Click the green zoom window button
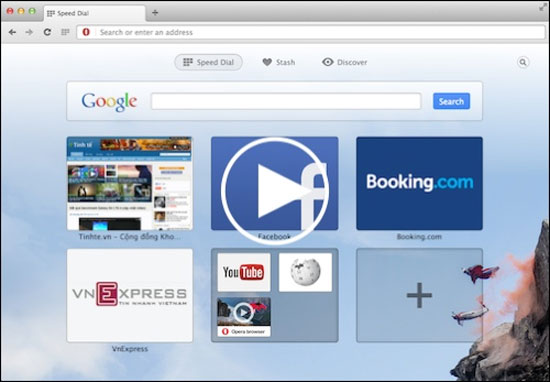The image size is (550, 382). pos(32,11)
